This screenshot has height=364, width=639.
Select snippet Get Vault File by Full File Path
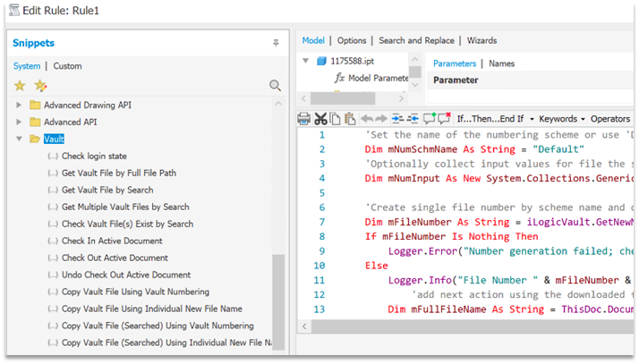[119, 173]
